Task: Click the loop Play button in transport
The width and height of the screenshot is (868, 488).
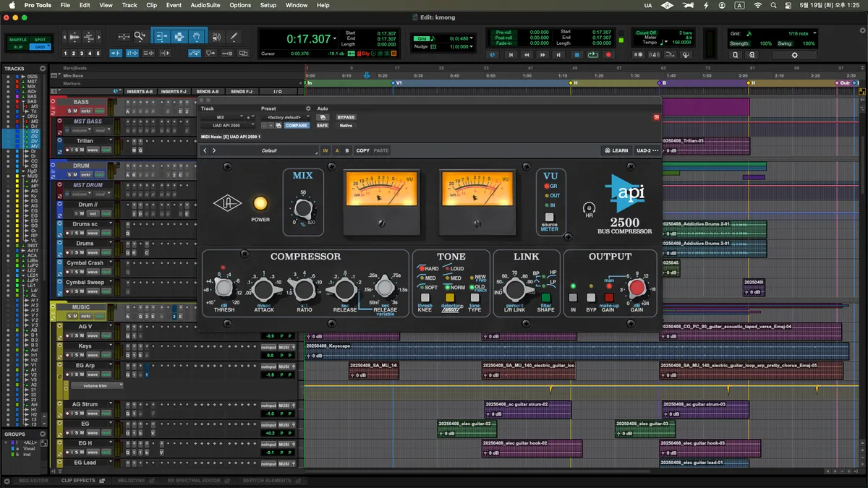Action: click(592, 54)
